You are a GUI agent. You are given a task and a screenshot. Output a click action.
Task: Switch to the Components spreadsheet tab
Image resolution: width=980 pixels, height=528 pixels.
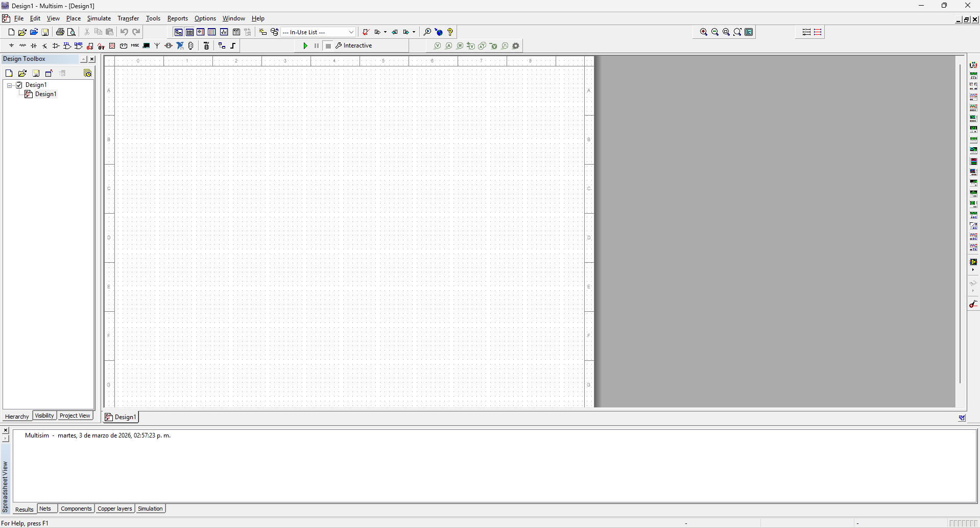76,509
